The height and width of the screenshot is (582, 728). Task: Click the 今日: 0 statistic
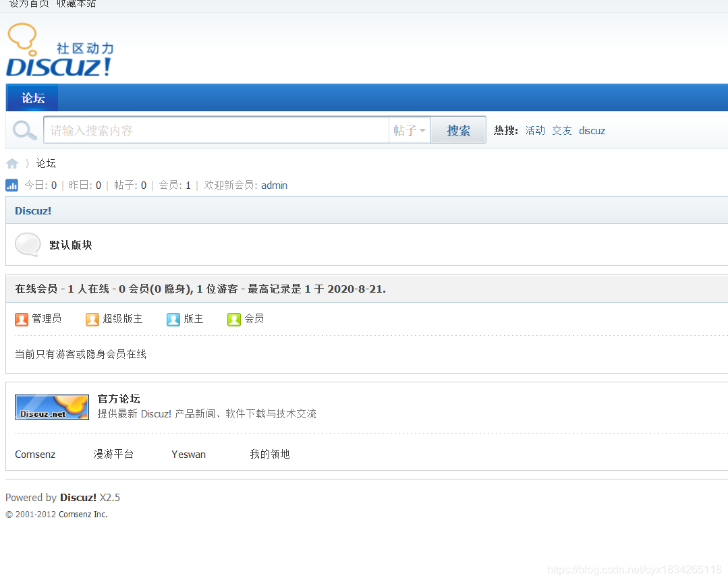[40, 185]
